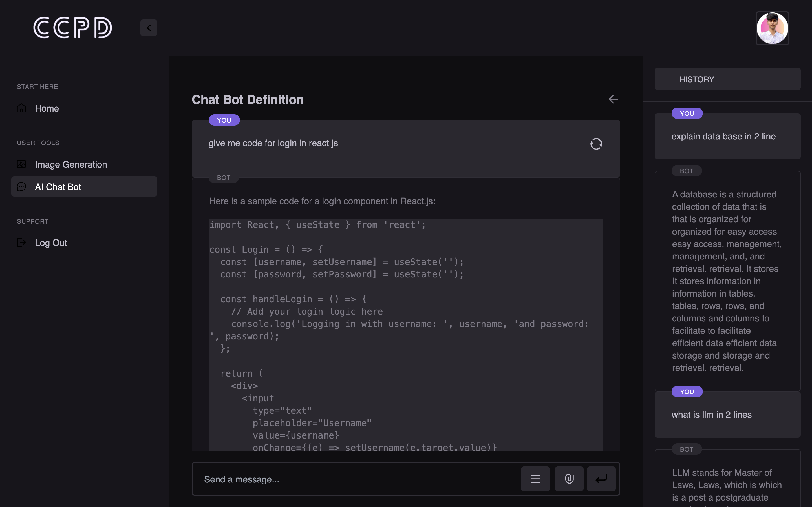Screen dimensions: 812x507
Task: Collapse the sidebar with chevron button
Action: point(149,28)
